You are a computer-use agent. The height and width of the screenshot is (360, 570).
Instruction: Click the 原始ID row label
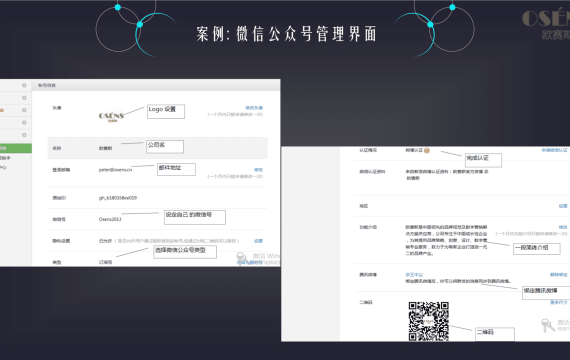pyautogui.click(x=59, y=198)
